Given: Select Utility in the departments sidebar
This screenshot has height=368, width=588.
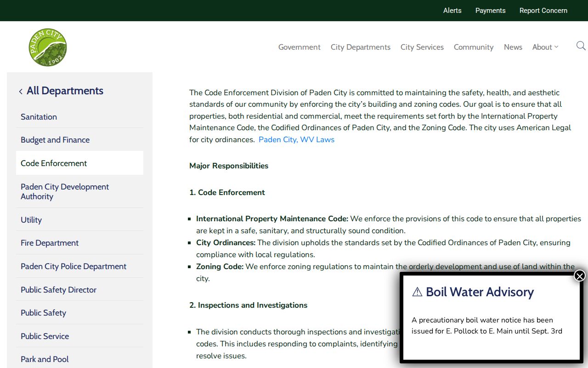Looking at the screenshot, I should 79,219.
